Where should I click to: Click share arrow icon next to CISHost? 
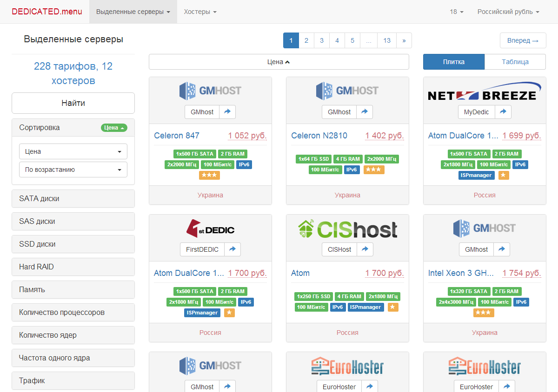tap(365, 249)
